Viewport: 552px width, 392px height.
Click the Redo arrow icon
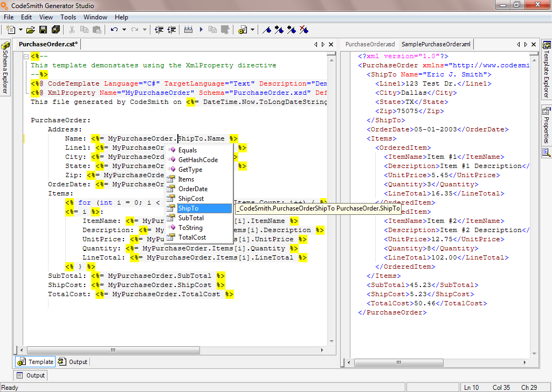point(134,30)
